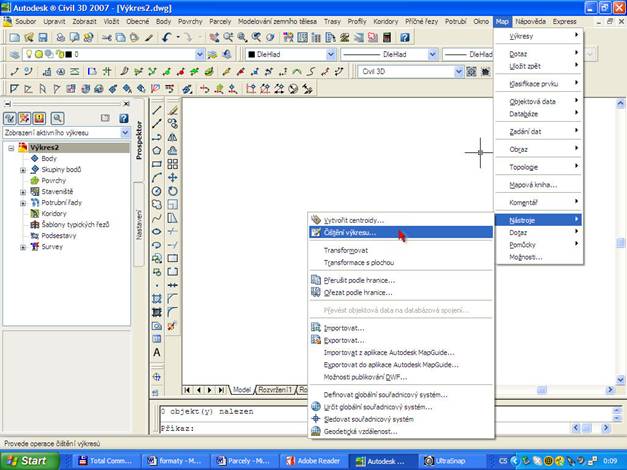The width and height of the screenshot is (627, 470).
Task: Toggle the Settings tab icon in Toolspace
Action: tap(24, 118)
